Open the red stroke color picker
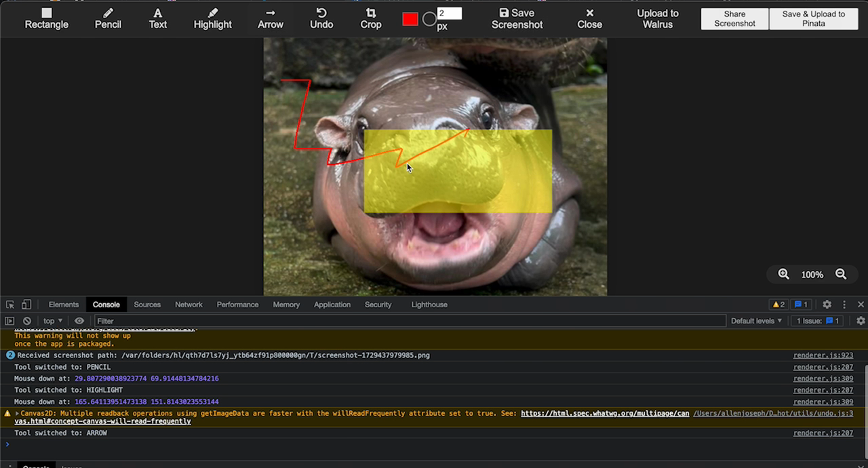 click(410, 19)
